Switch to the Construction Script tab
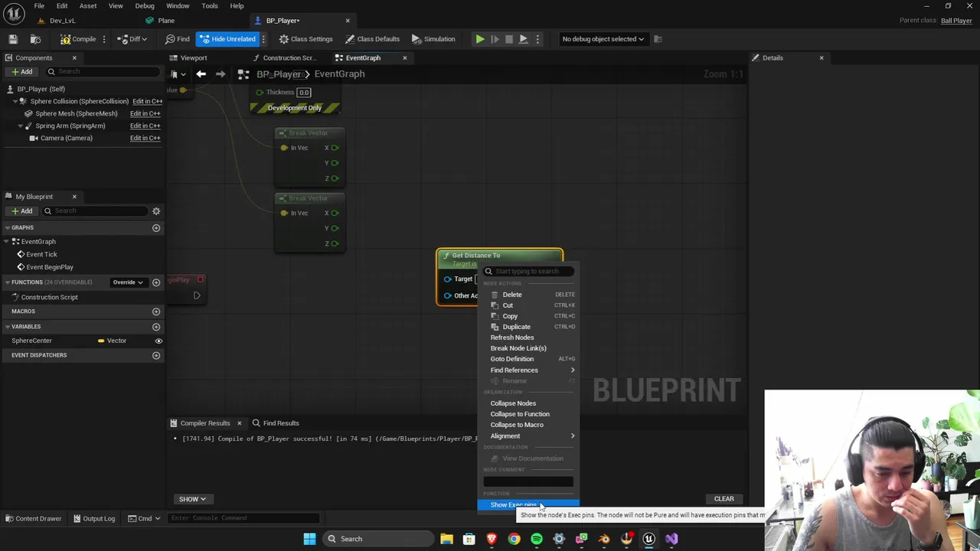This screenshot has width=980, height=551. [289, 58]
